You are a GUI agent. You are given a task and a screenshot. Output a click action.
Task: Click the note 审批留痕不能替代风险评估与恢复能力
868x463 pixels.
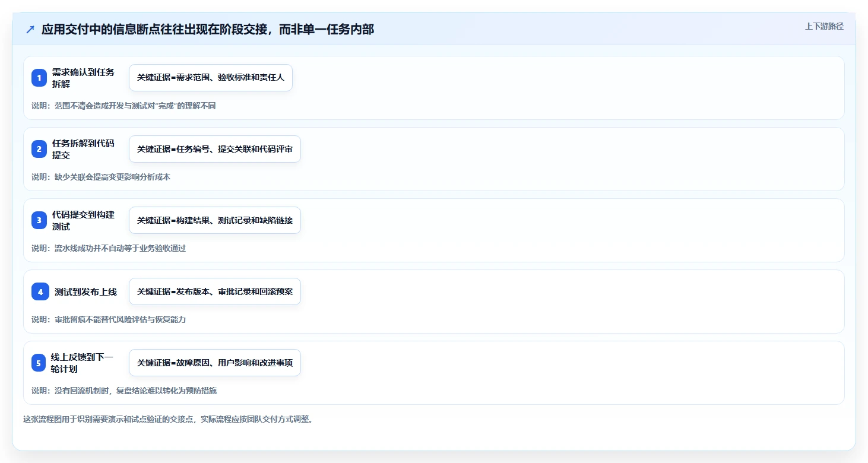coord(109,319)
